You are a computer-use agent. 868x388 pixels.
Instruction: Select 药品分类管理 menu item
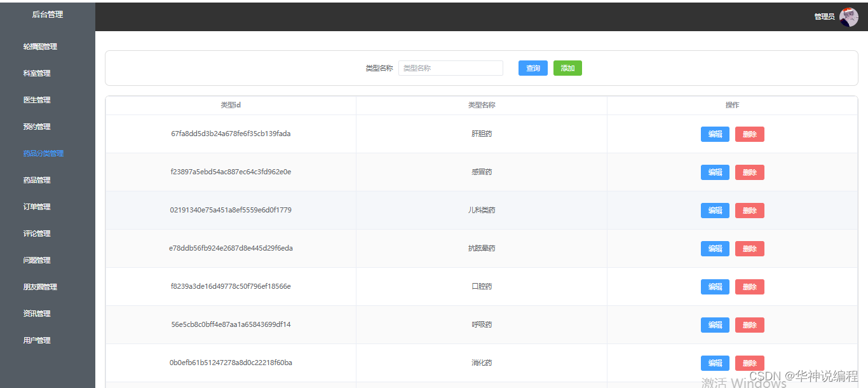(43, 153)
